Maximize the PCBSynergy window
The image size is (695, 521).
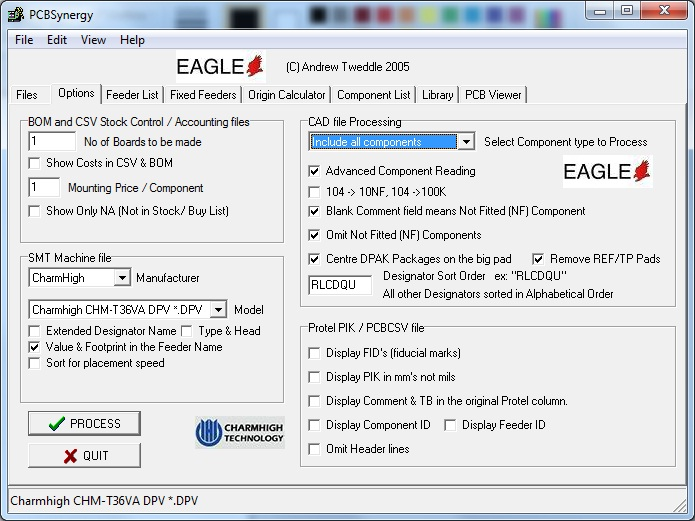[x=626, y=11]
